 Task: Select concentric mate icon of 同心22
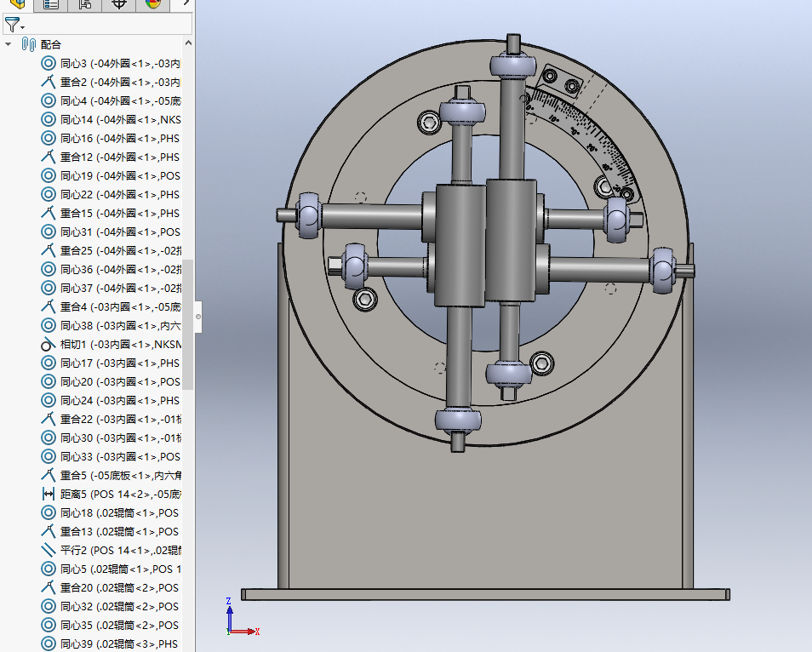pyautogui.click(x=49, y=194)
